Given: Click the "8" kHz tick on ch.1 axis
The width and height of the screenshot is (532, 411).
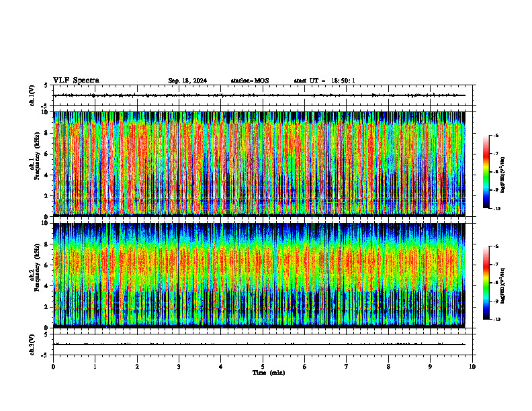Looking at the screenshot, I should click(x=47, y=133).
